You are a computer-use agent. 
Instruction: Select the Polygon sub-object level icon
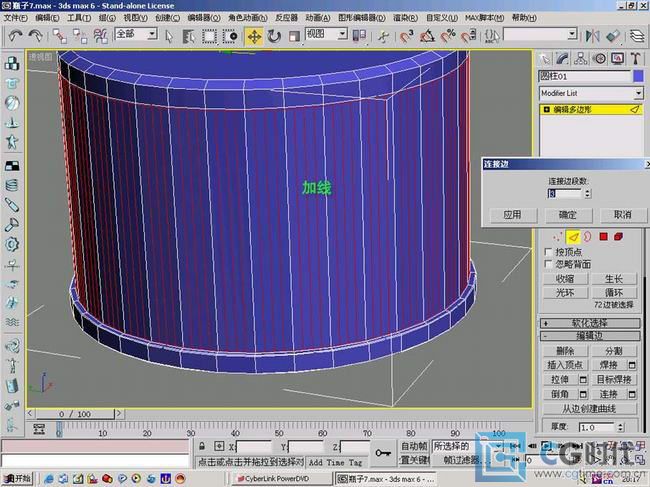[604, 237]
